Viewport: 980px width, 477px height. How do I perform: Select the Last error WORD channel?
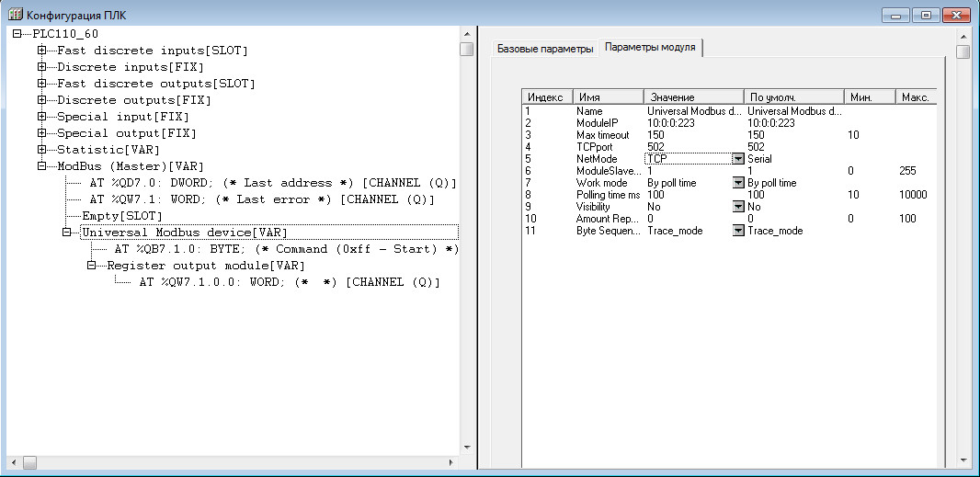(x=261, y=199)
